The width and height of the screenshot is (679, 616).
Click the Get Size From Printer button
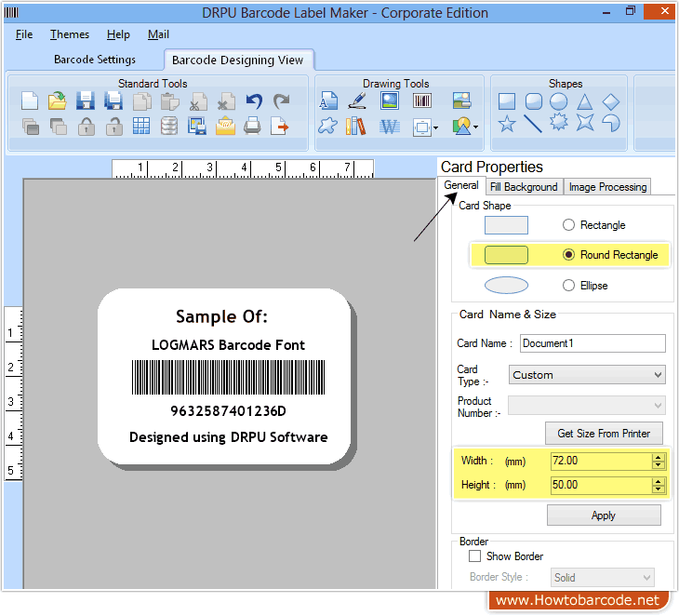click(603, 434)
